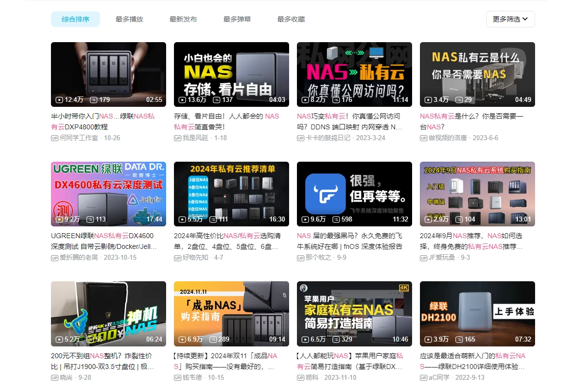The width and height of the screenshot is (588, 392).
Task: Open video title 半小时带你入门NAS
Action: pyautogui.click(x=103, y=122)
